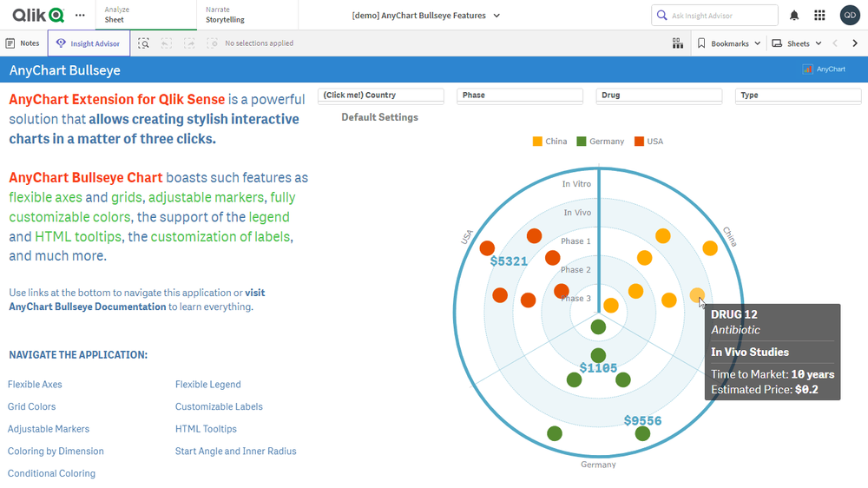This screenshot has width=868, height=488.
Task: Open the Qlik navigation ellipsis menu
Action: pos(80,15)
